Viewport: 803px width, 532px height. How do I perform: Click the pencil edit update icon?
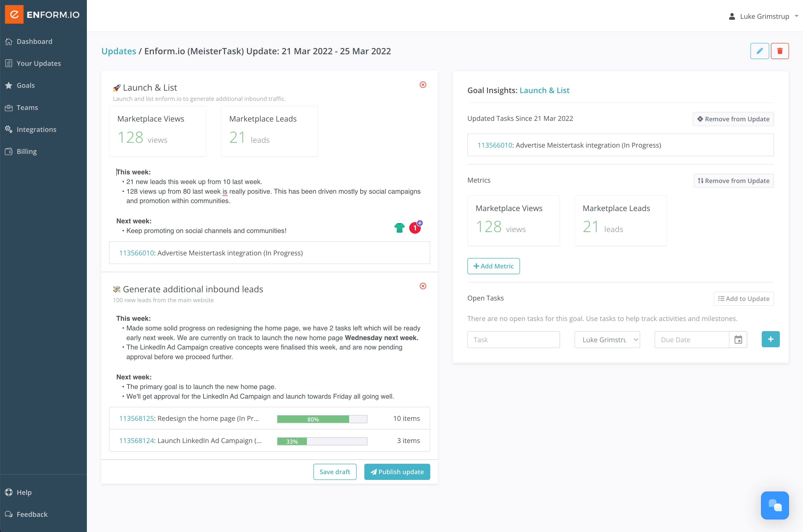[759, 51]
